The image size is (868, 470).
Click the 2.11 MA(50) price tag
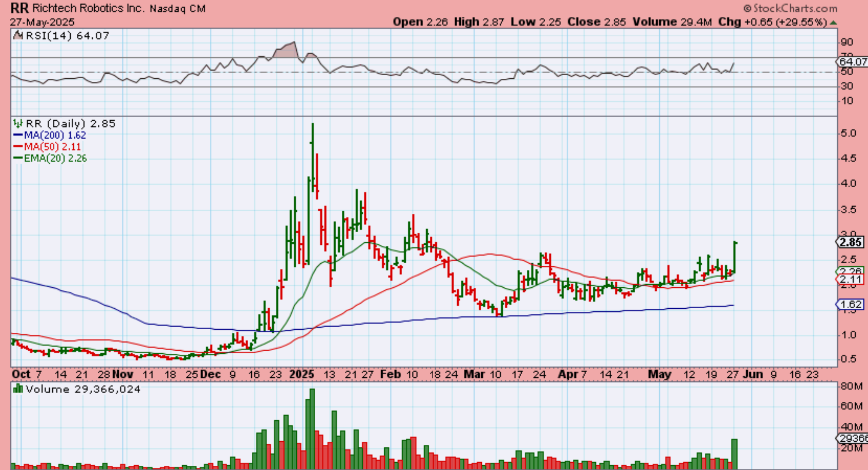click(850, 279)
